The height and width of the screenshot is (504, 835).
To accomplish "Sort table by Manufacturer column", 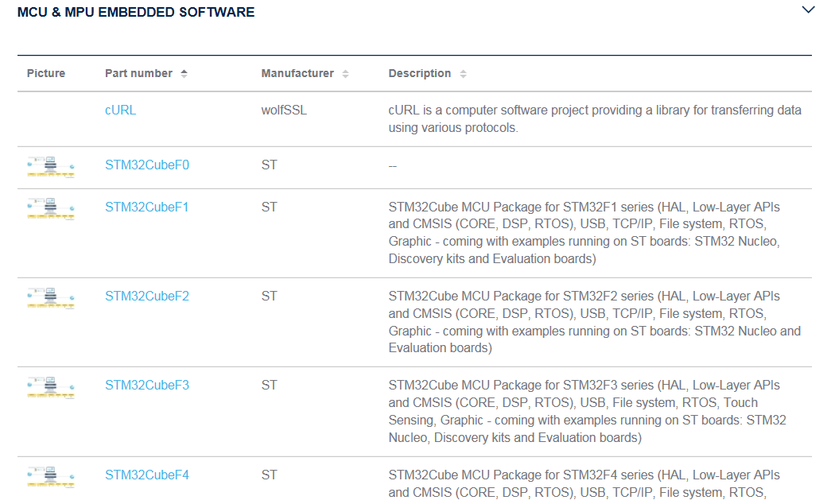I will tap(346, 74).
